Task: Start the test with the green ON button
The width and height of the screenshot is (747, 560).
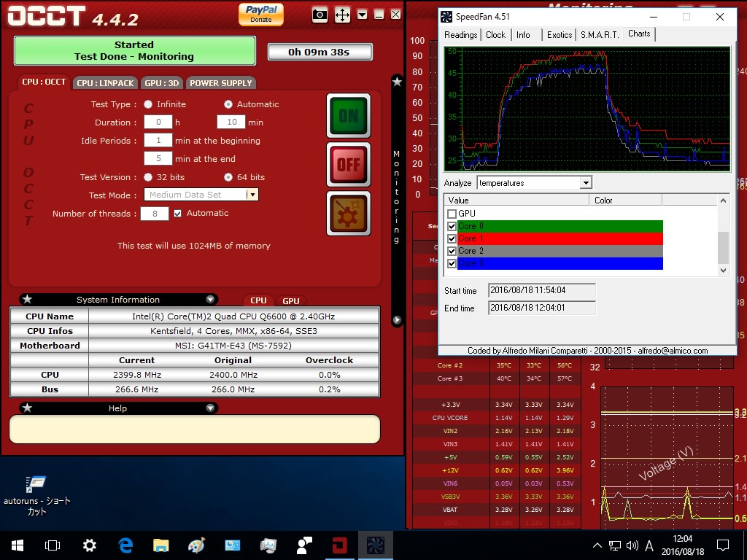Action: [349, 116]
